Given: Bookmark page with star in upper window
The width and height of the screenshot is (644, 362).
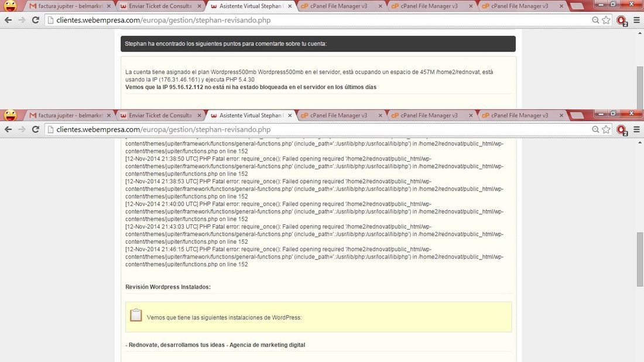Looking at the screenshot, I should coord(606,20).
